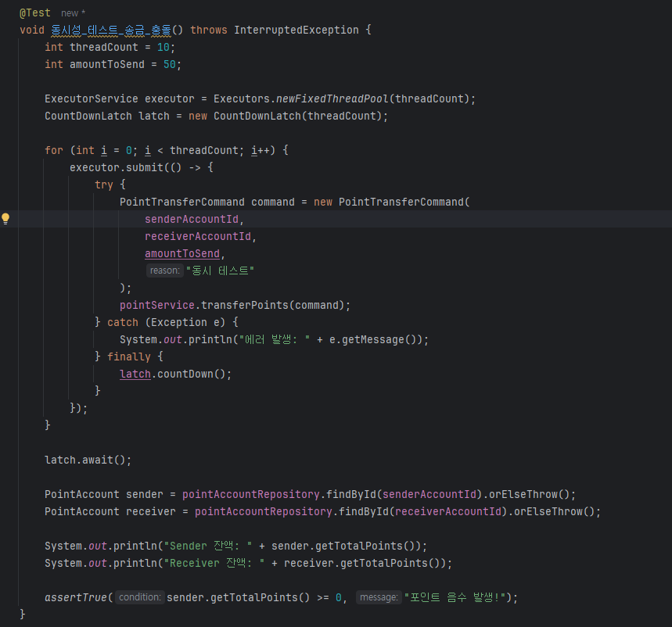Click the test method name 동시성_테스트_송금_충돌
The width and height of the screenshot is (672, 627).
(111, 30)
